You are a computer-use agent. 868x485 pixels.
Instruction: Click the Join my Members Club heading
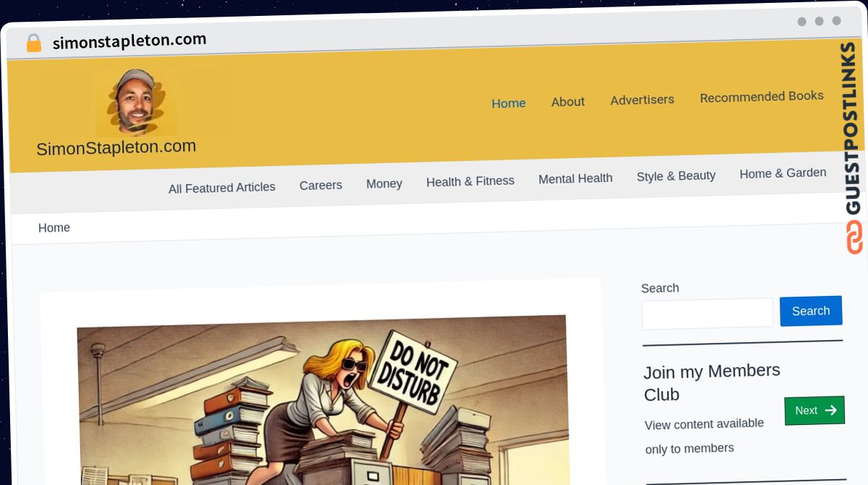712,382
